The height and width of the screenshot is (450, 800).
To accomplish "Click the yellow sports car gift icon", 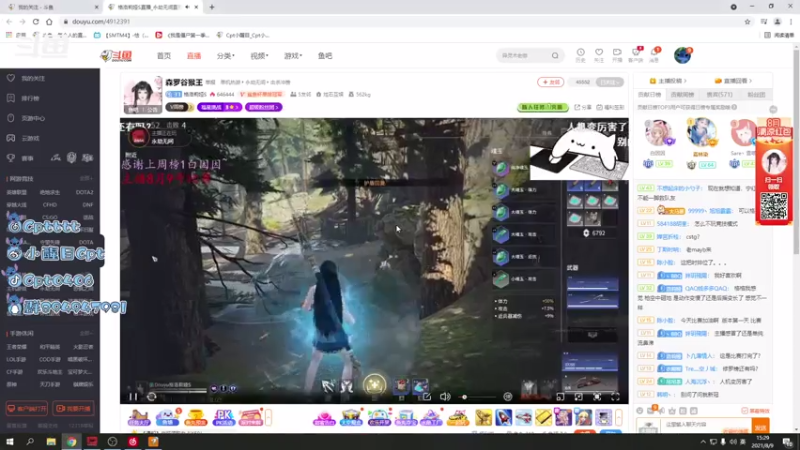I will coord(458,417).
